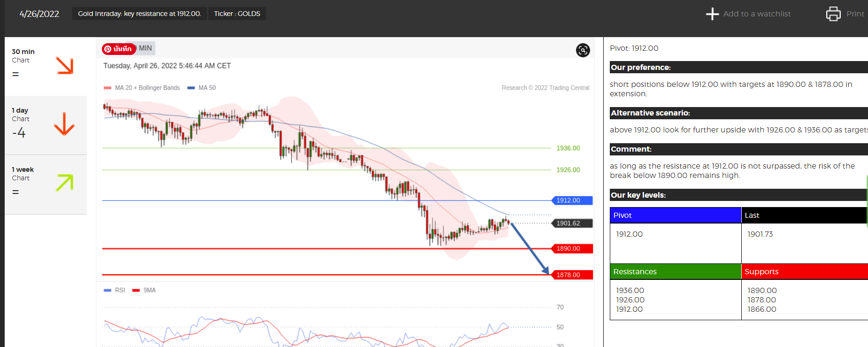The width and height of the screenshot is (868, 347).
Task: Click the Pivot: 1912.00 text line
Action: pyautogui.click(x=634, y=48)
